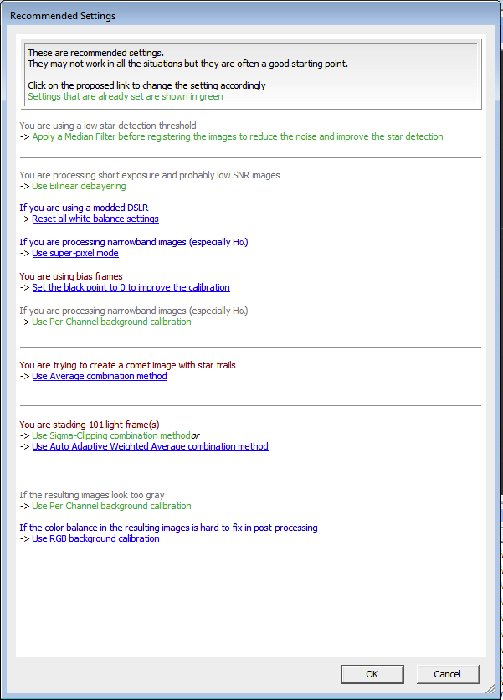Screen dimensions: 503x700
Task: Open Reset all white balance settings link
Action: 96,219
